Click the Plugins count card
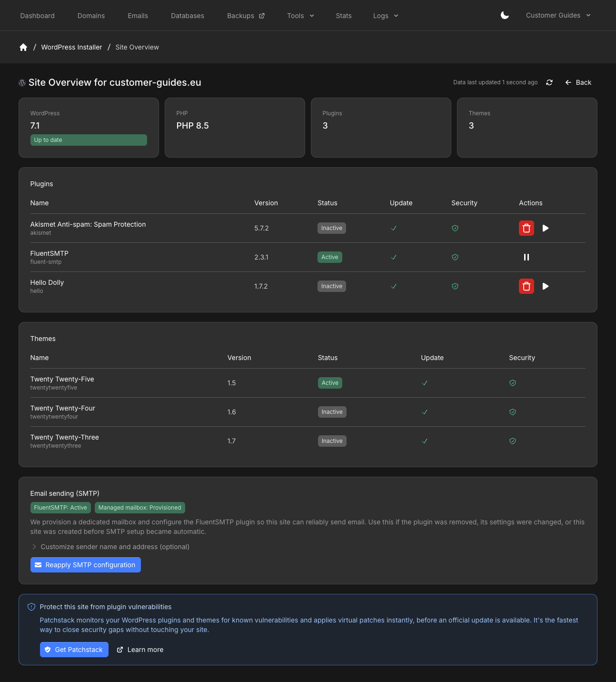616x682 pixels. pos(381,128)
